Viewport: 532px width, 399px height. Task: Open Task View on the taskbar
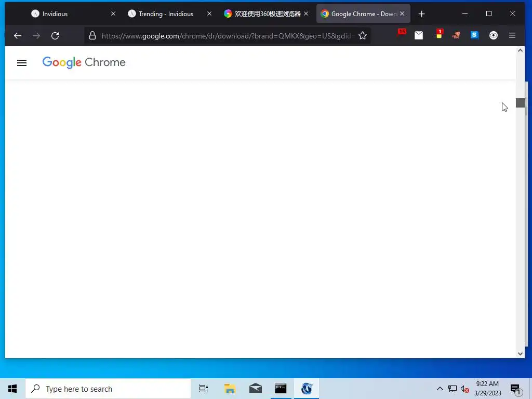coord(204,389)
